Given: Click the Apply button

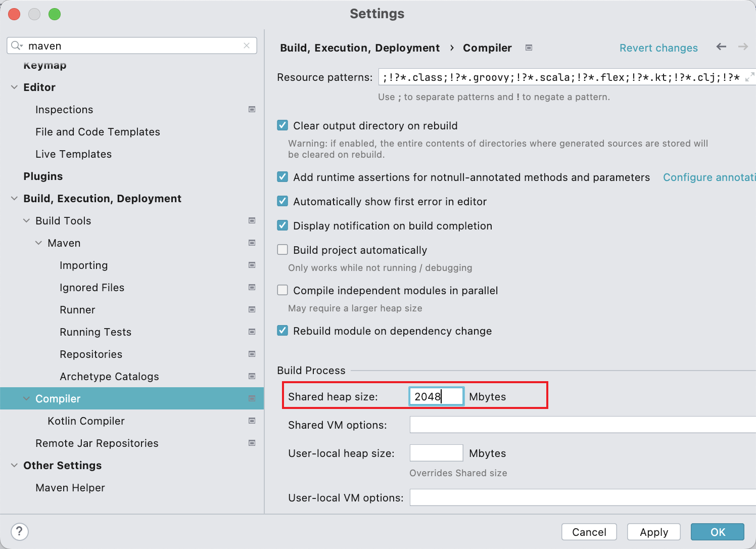Looking at the screenshot, I should (653, 532).
